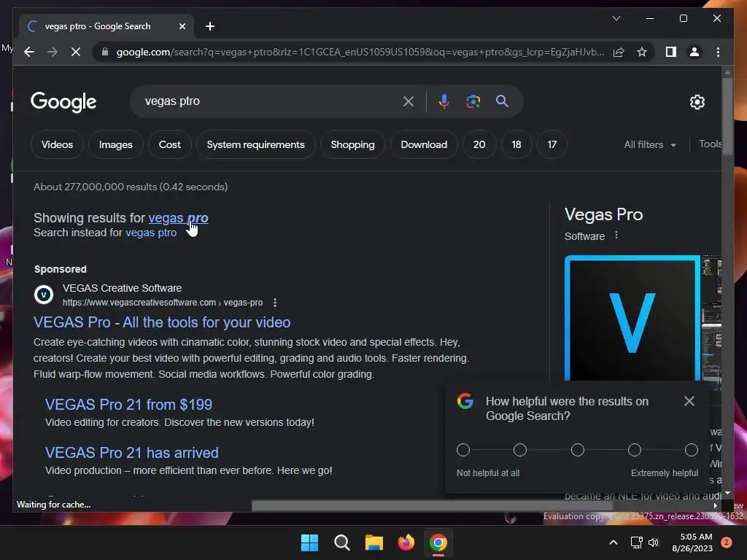Select fourth helpfulness rating circle
This screenshot has height=560, width=747.
tap(634, 450)
